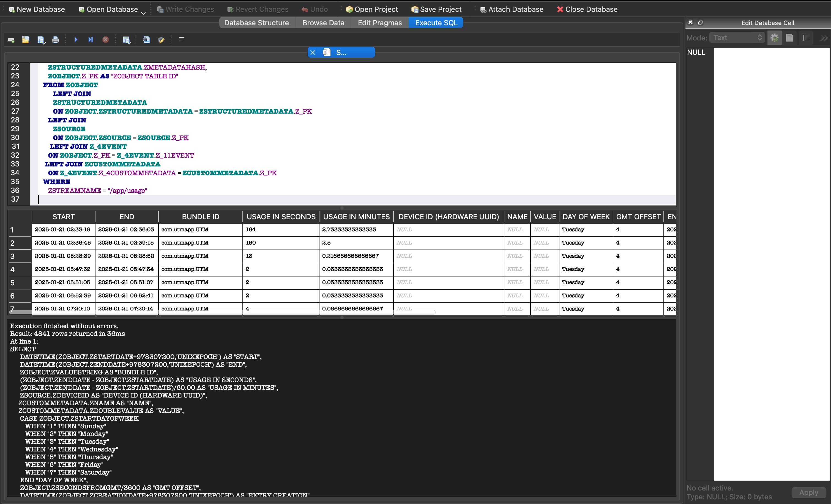
Task: Click cell '2025-01-21 02:33:19'
Action: (63, 230)
